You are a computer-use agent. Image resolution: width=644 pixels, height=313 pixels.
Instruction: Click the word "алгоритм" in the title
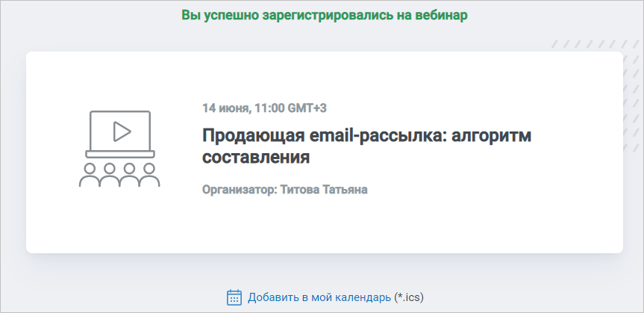point(491,135)
